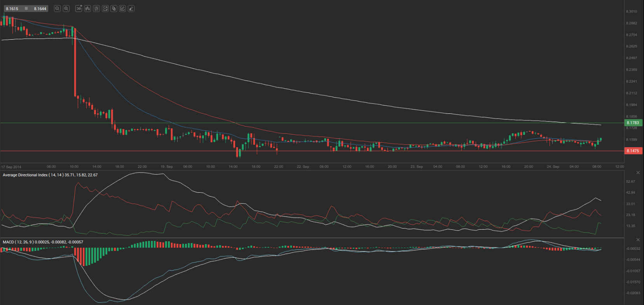Image resolution: width=644 pixels, height=305 pixels.
Task: Click the zoom out magnifier icon
Action: click(x=57, y=9)
